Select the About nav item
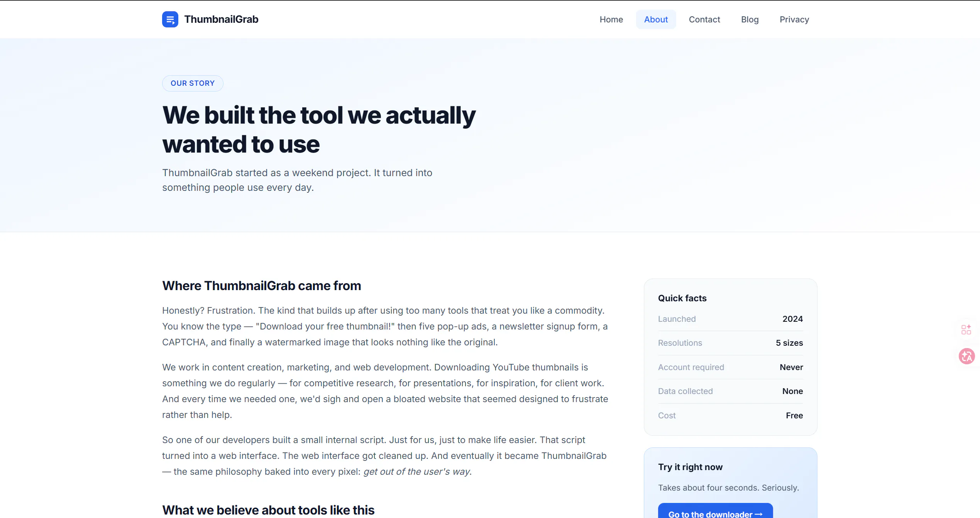The width and height of the screenshot is (980, 518). point(656,19)
